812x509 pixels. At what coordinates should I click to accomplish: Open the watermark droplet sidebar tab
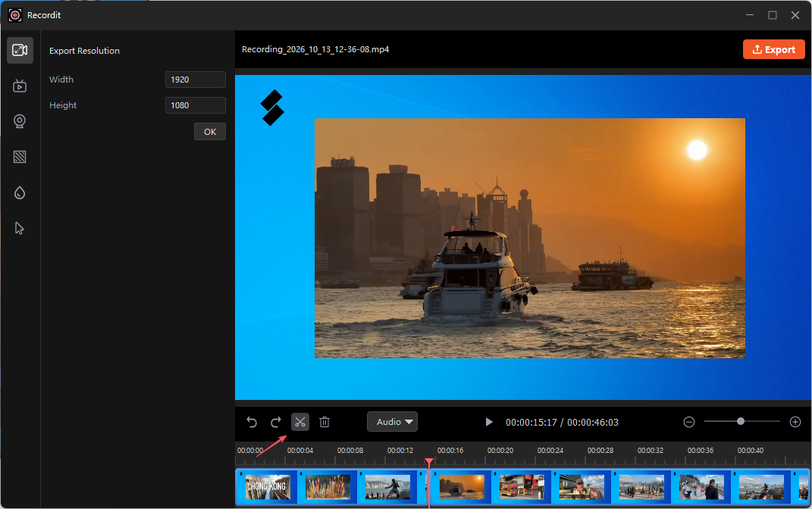tap(20, 193)
